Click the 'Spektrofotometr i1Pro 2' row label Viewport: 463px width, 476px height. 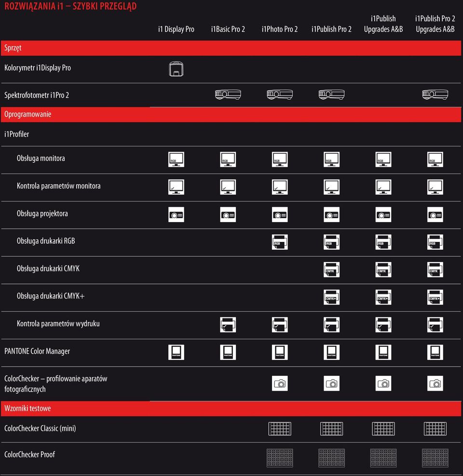pyautogui.click(x=37, y=95)
